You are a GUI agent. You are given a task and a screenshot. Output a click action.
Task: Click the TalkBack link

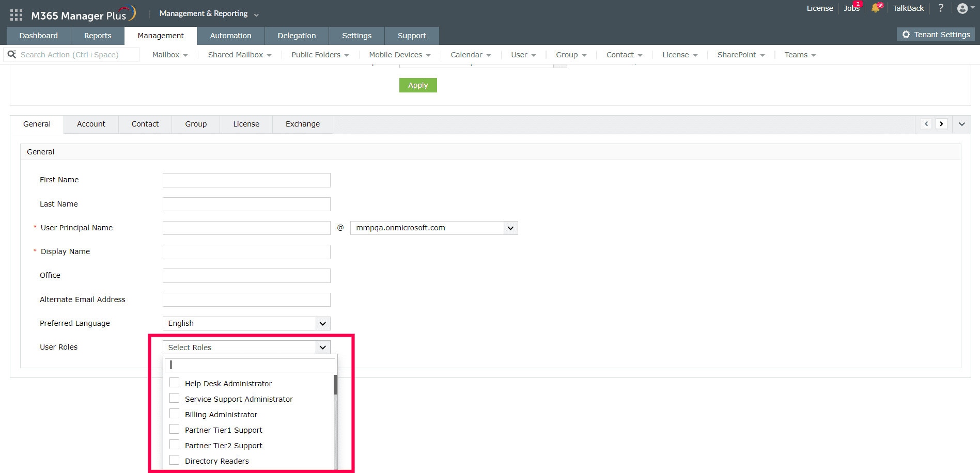pyautogui.click(x=908, y=8)
